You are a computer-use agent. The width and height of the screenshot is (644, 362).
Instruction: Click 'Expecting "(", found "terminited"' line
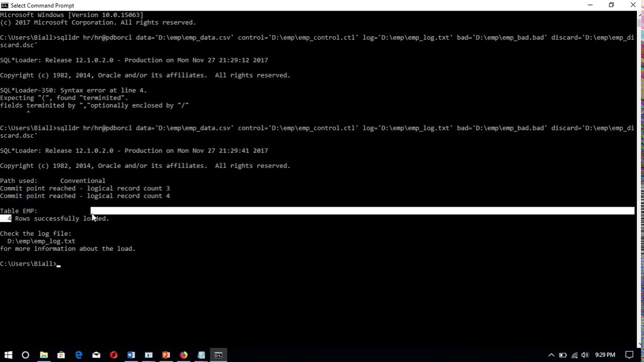(x=64, y=98)
